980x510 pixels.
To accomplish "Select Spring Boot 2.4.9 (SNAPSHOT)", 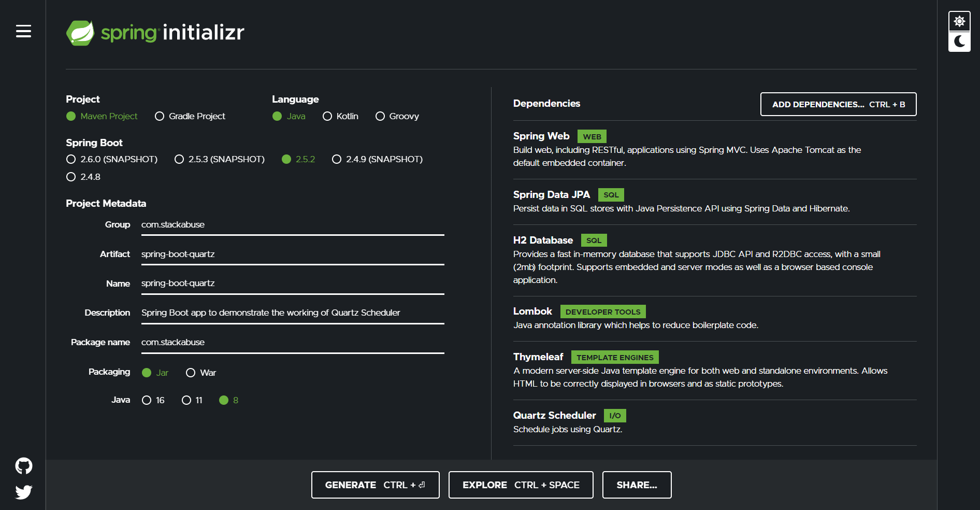I will click(378, 159).
